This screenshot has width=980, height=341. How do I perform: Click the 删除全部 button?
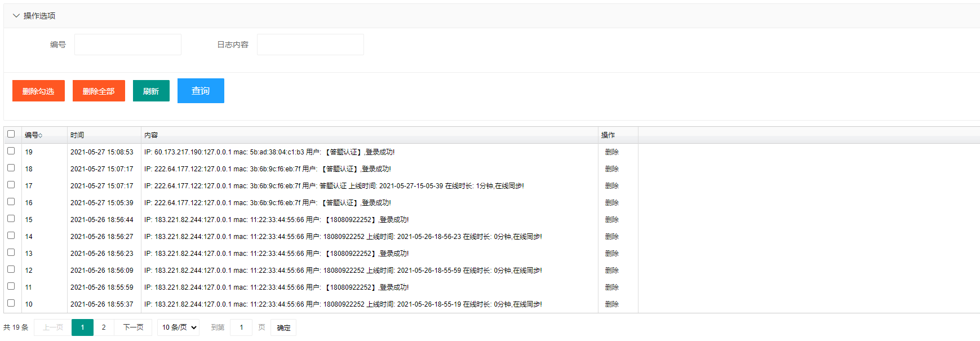click(99, 91)
